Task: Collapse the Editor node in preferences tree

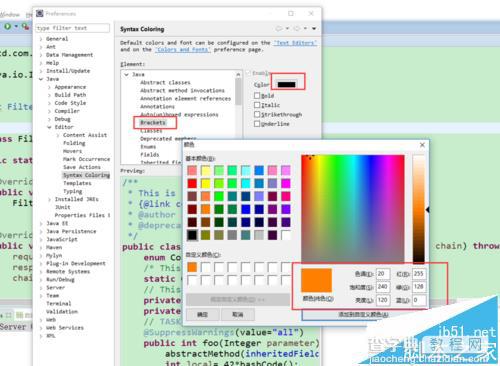Action: point(49,127)
